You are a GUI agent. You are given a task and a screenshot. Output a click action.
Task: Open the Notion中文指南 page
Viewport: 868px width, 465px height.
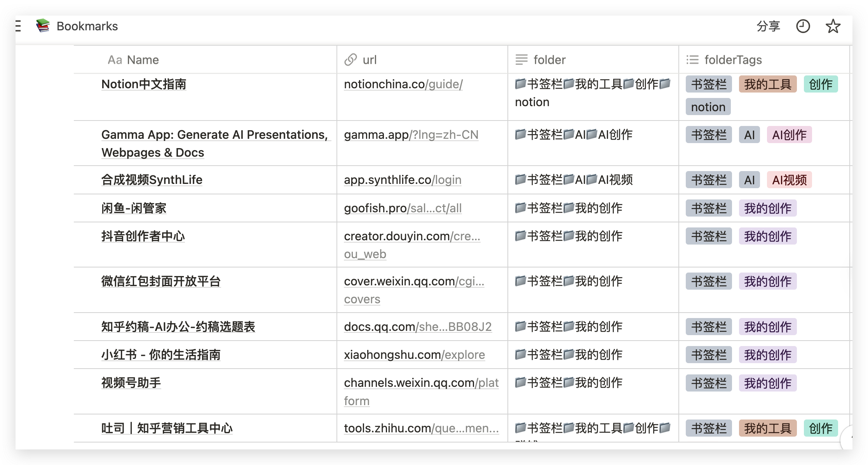click(144, 84)
